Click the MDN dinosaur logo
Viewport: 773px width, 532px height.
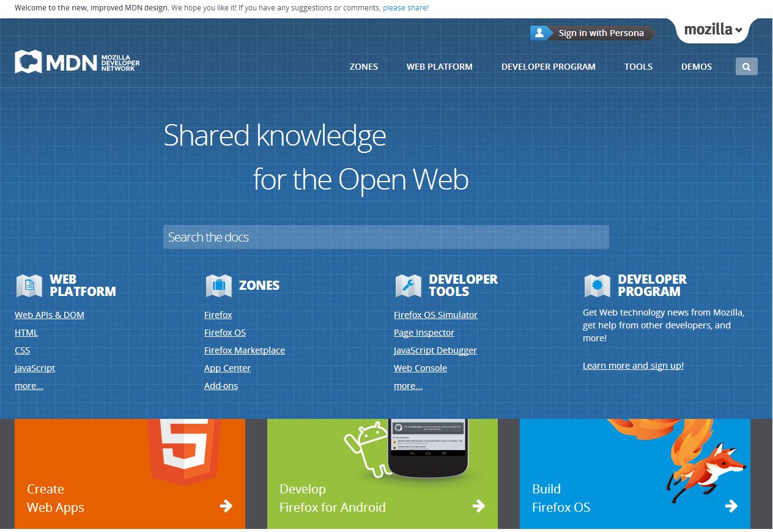28,62
